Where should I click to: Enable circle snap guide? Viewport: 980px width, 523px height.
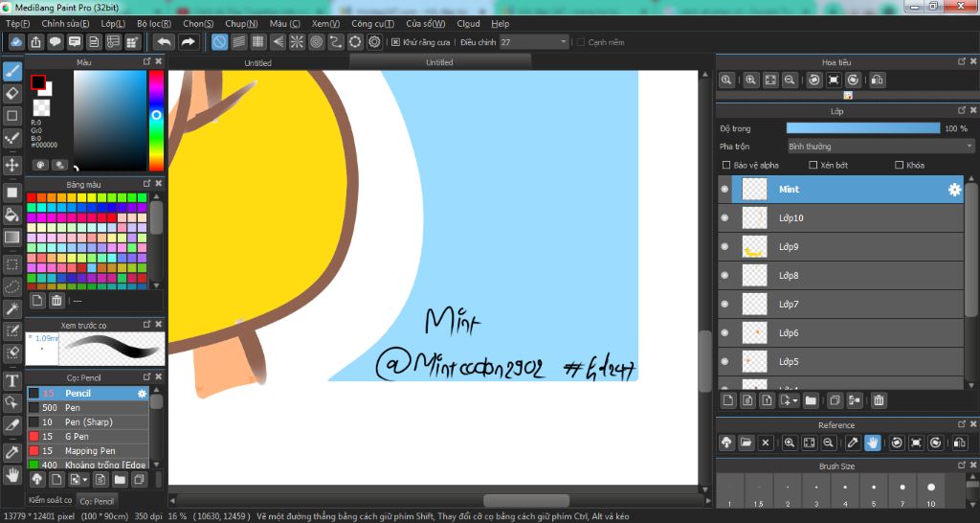317,42
